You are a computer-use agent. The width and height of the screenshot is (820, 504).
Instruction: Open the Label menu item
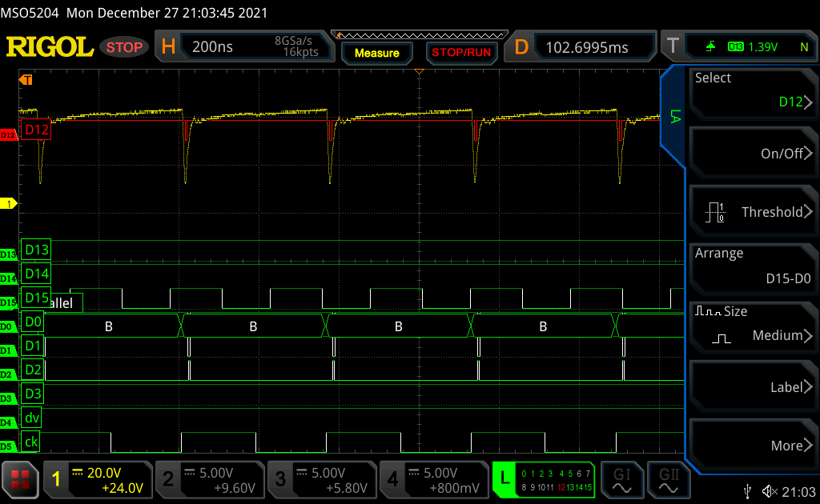[x=751, y=387]
